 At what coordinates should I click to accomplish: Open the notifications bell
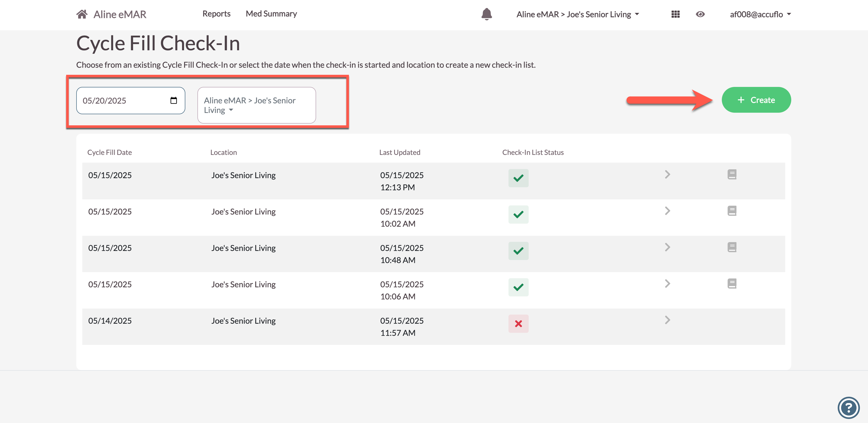486,14
